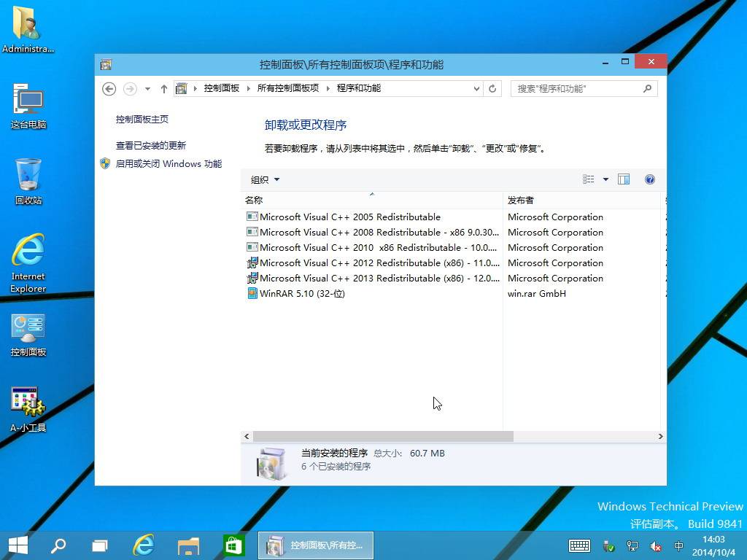
Task: Click the muted volume tray icon
Action: (x=656, y=546)
